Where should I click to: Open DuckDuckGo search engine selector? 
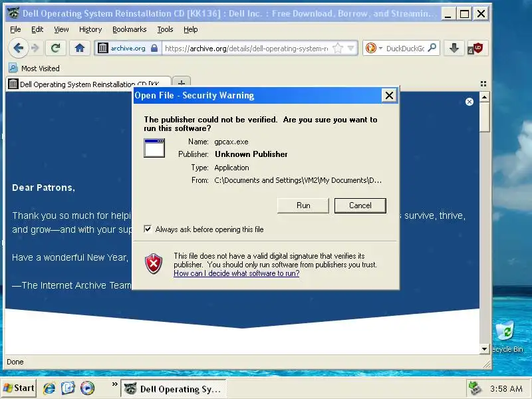(374, 48)
